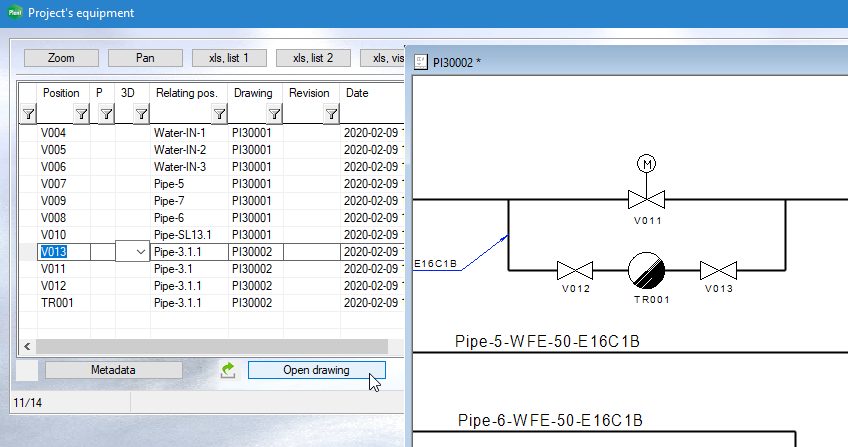Click the green export arrow icon
Screen dimensions: 848x447
pyautogui.click(x=228, y=370)
